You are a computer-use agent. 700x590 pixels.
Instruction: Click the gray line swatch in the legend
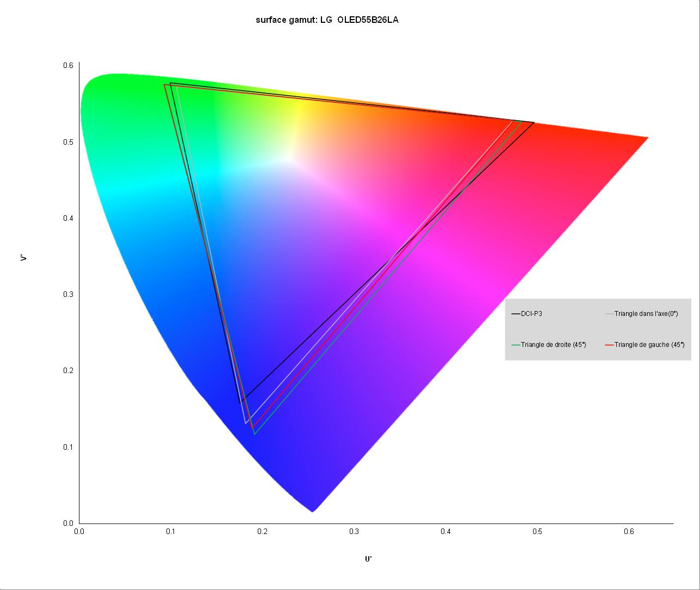[x=609, y=314]
